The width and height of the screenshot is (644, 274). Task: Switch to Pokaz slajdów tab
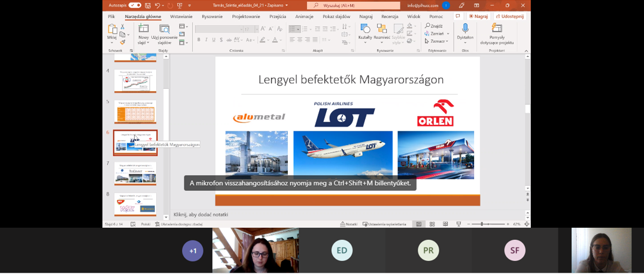336,16
